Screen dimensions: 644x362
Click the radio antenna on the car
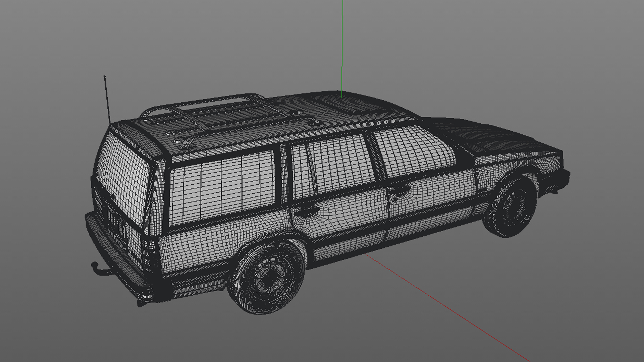[x=107, y=99]
